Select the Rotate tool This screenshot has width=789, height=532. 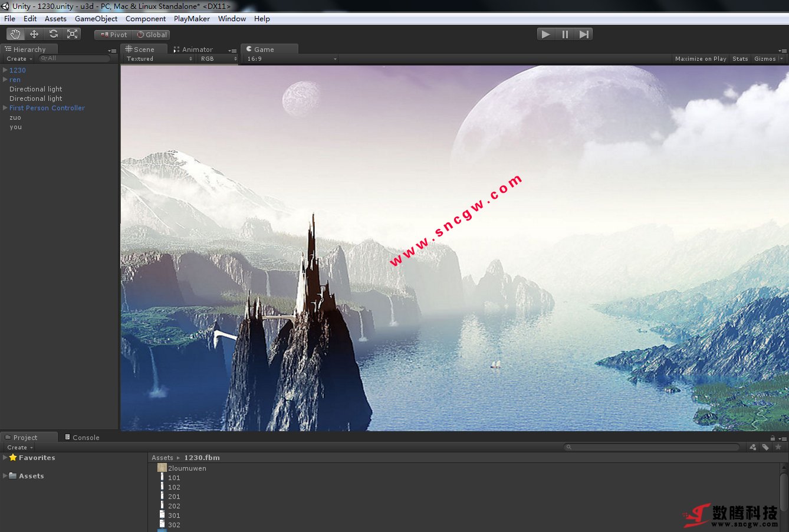pos(53,34)
